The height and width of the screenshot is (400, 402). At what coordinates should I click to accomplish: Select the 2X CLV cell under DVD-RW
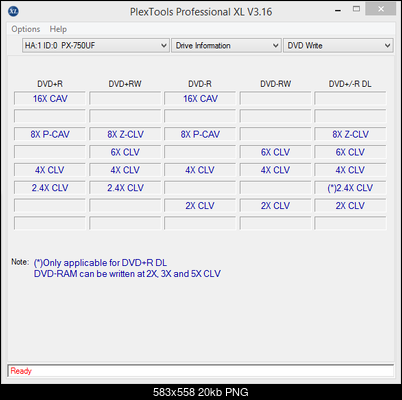click(x=275, y=206)
